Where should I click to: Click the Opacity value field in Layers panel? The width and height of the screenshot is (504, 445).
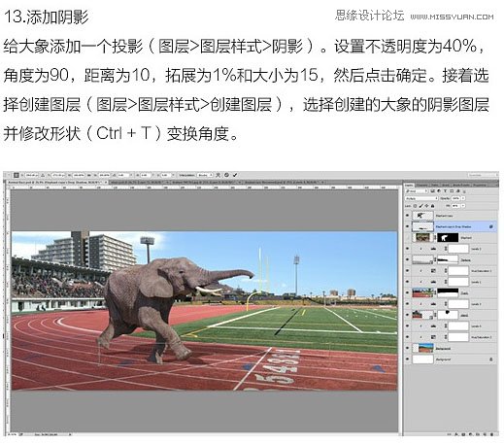click(x=455, y=198)
